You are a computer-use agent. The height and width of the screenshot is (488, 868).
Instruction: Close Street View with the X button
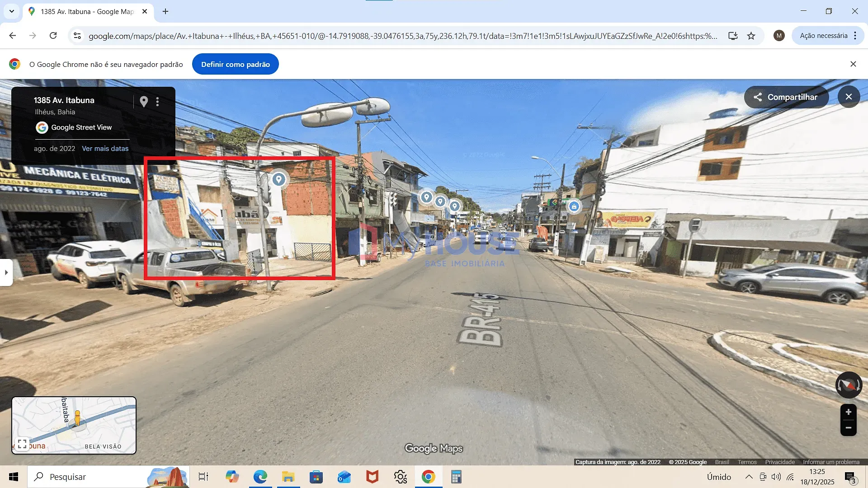849,97
